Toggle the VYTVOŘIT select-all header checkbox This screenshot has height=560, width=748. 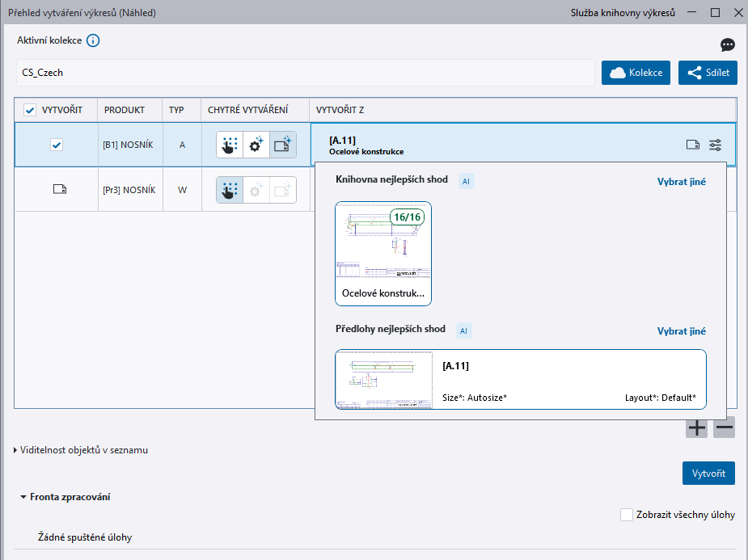30,110
